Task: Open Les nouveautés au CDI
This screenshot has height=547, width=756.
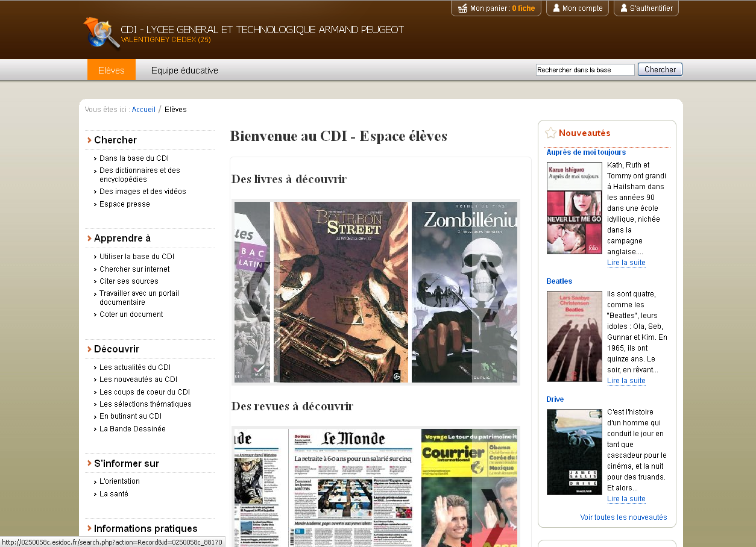Action: 138,380
